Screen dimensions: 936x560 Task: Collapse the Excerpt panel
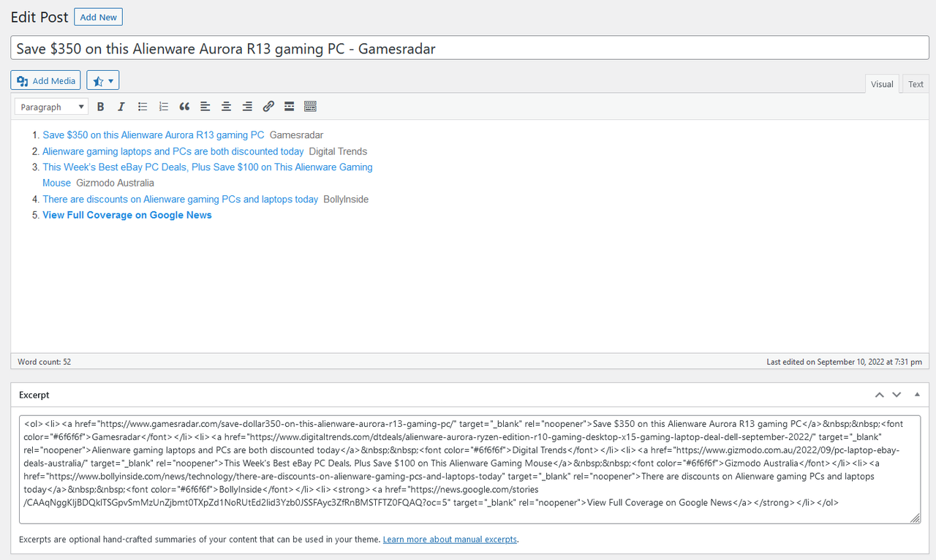coord(917,395)
